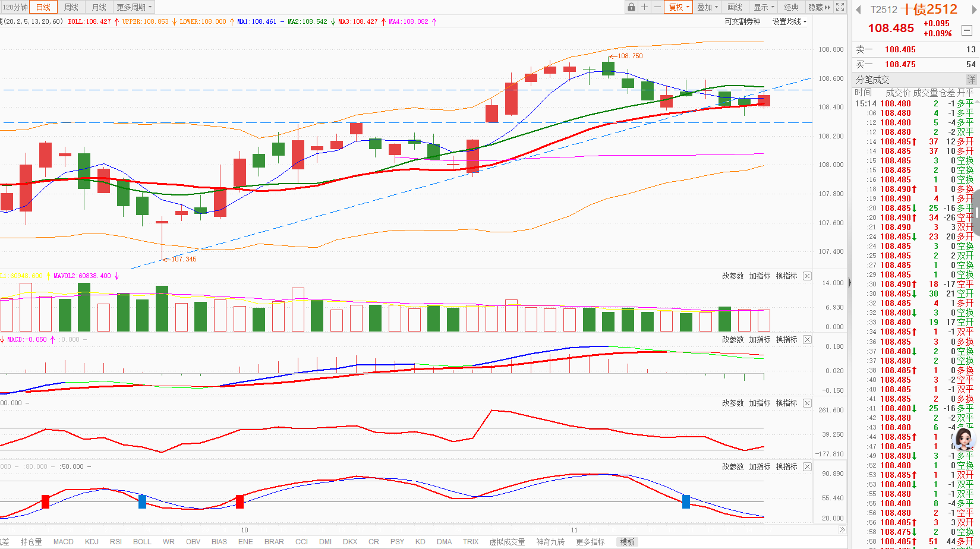Open 更多指标 more indicators
980x549 pixels.
[590, 542]
